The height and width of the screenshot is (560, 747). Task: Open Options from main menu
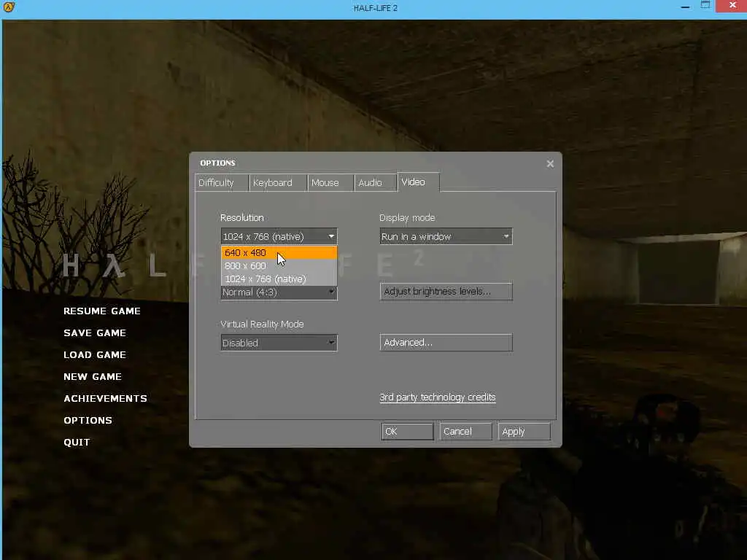click(x=88, y=421)
